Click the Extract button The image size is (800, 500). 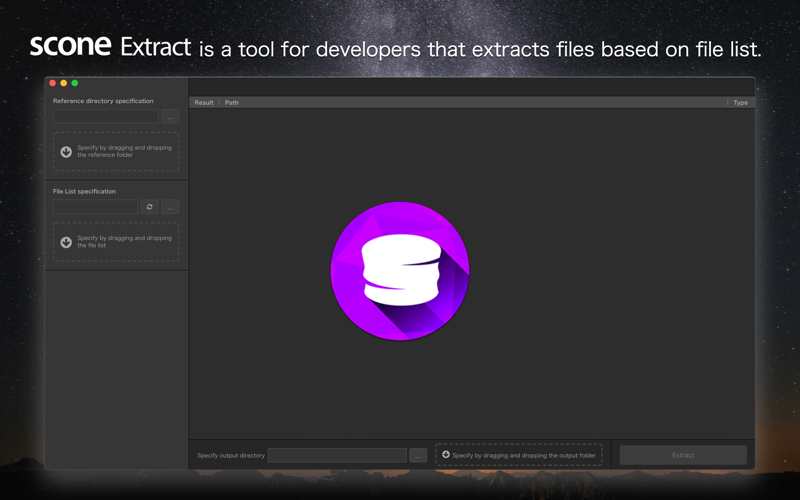(x=683, y=455)
